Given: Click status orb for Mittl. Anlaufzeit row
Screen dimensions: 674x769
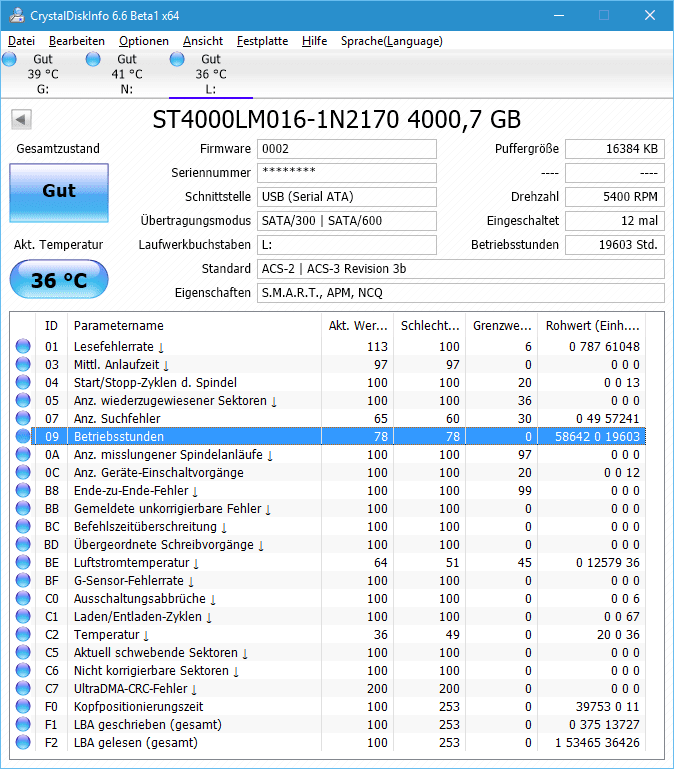Looking at the screenshot, I should (x=23, y=364).
